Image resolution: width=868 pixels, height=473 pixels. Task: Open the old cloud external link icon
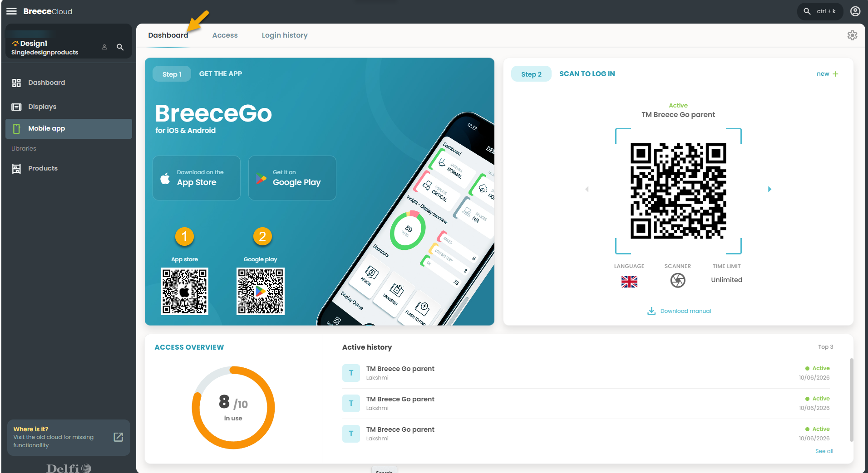point(118,437)
